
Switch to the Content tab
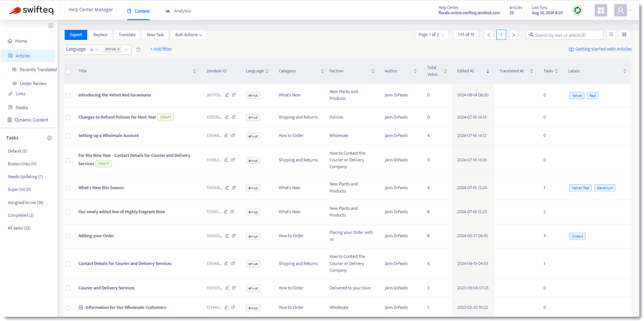(x=138, y=11)
